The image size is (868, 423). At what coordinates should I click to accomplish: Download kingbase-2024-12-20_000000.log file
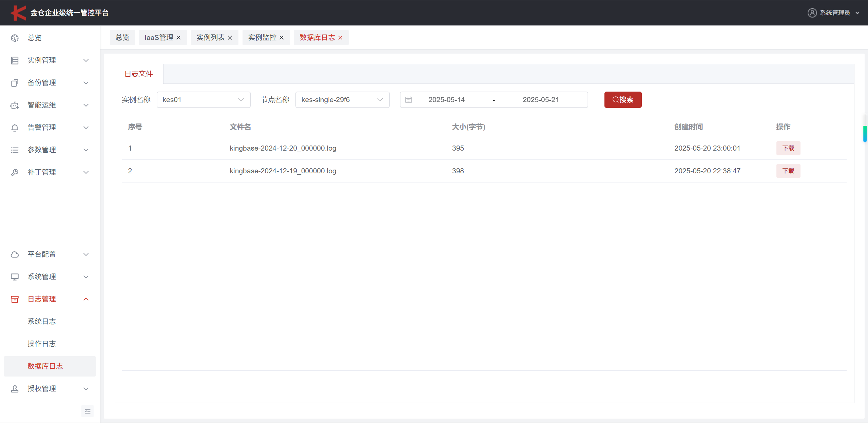pyautogui.click(x=788, y=148)
